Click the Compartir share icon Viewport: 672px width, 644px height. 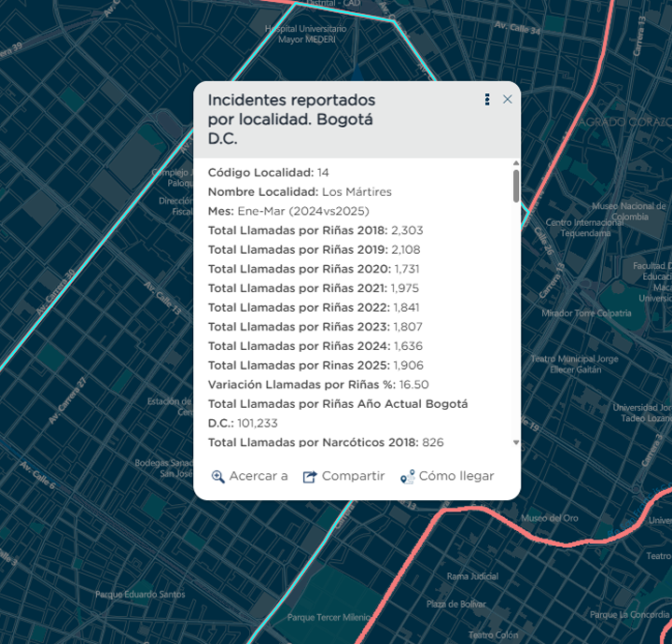(x=310, y=477)
